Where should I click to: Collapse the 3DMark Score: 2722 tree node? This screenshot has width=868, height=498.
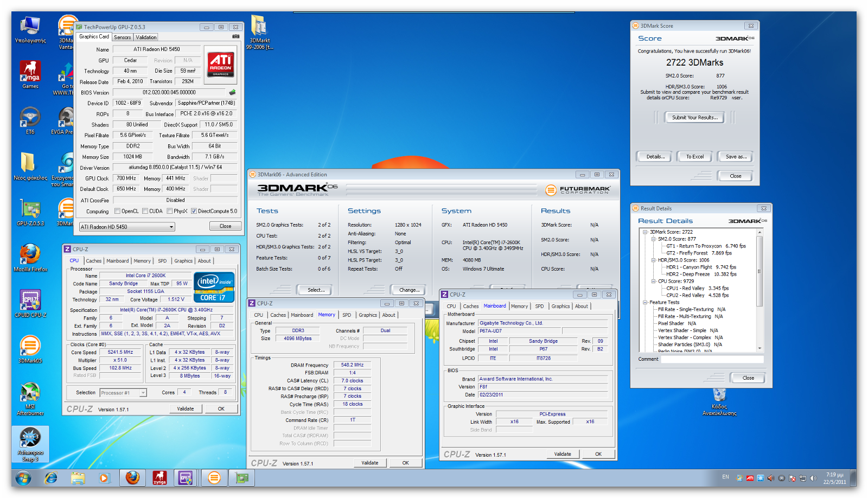click(646, 232)
